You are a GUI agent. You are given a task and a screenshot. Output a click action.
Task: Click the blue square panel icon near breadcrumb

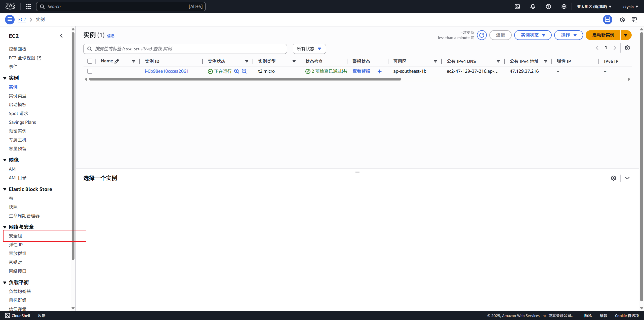pos(608,19)
